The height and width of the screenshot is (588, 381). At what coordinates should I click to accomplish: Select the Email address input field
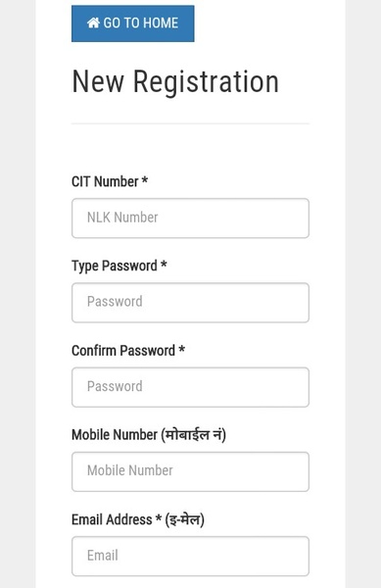point(190,556)
